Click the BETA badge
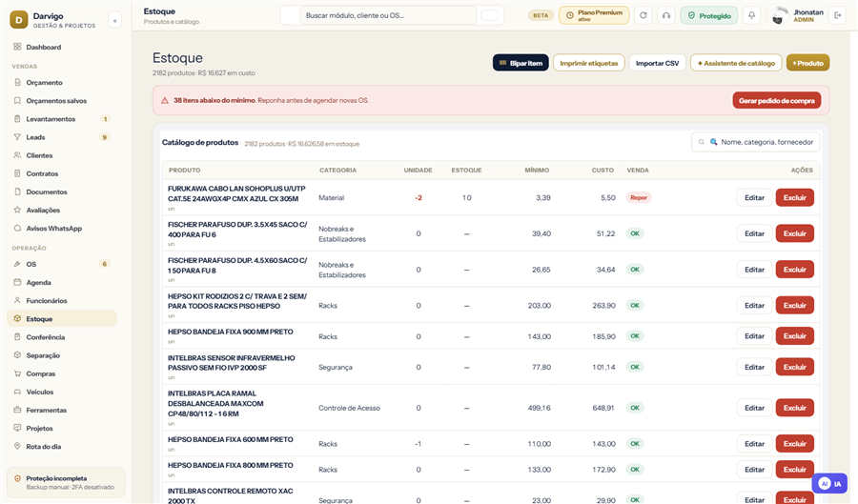Screen dimensions: 858x504 click(541, 15)
